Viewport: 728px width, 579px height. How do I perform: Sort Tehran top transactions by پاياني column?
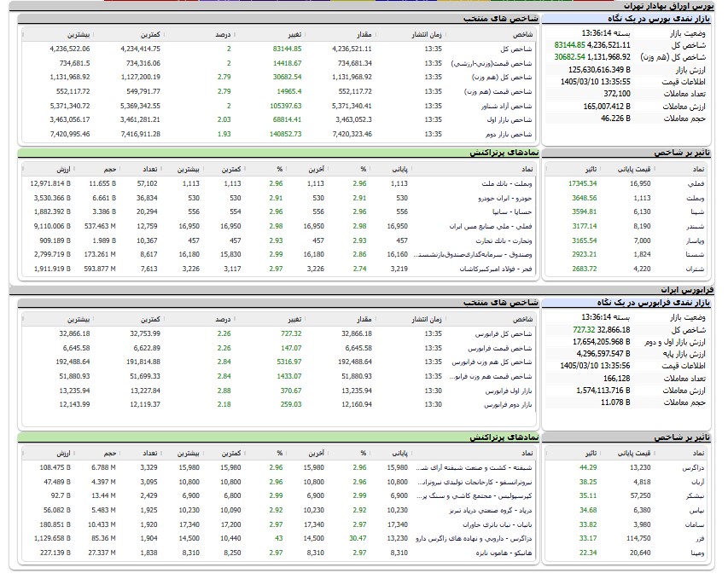[x=399, y=170]
